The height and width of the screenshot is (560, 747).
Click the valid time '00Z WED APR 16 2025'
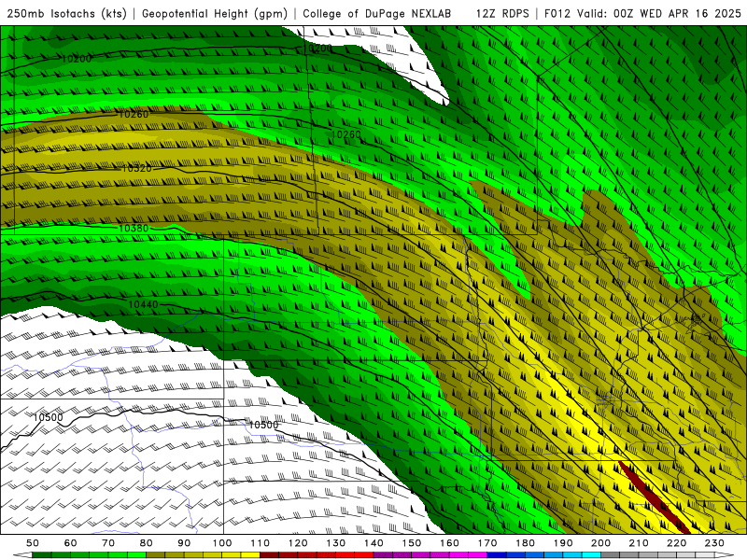pos(677,13)
